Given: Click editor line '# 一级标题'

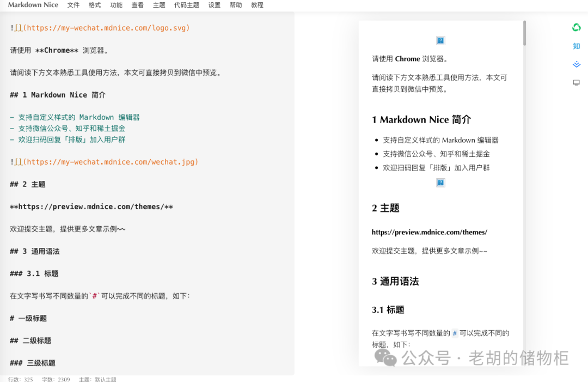Looking at the screenshot, I should 28,318.
